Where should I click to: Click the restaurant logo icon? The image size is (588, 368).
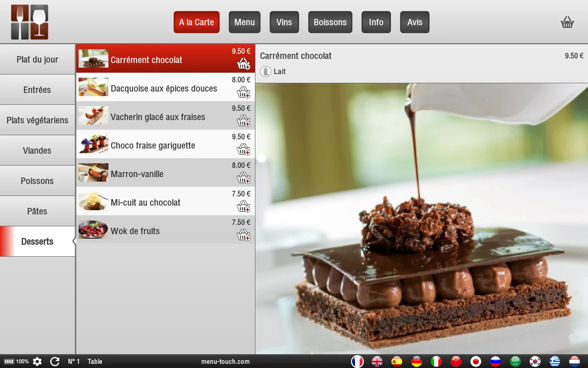tap(30, 22)
